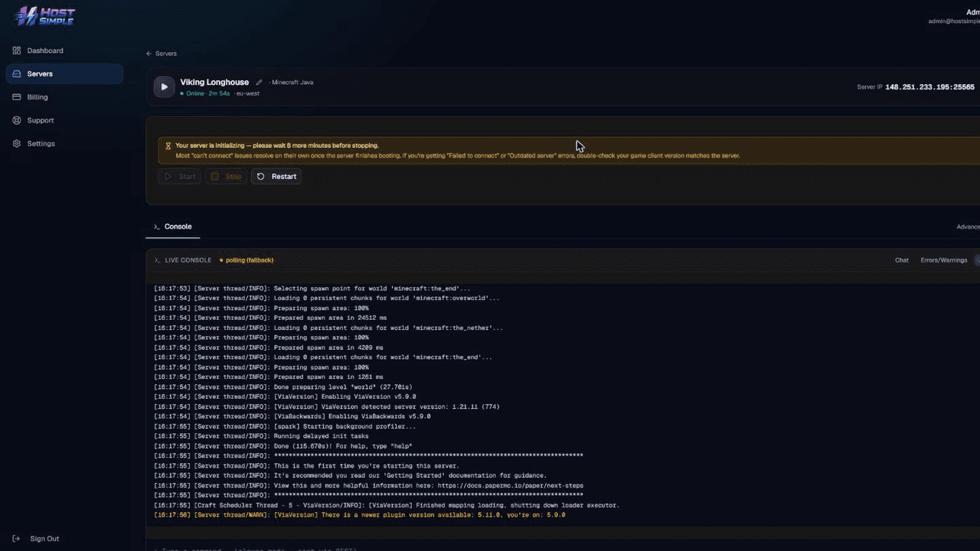This screenshot has width=980, height=551.
Task: Click the 'Enabling ViaBackwards v5.9.0' line
Action: point(292,416)
